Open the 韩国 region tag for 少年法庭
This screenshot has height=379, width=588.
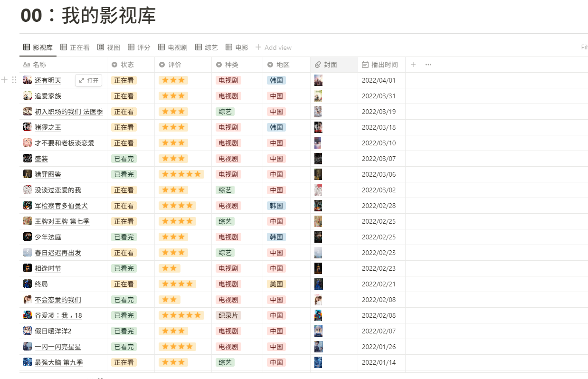pyautogui.click(x=276, y=237)
